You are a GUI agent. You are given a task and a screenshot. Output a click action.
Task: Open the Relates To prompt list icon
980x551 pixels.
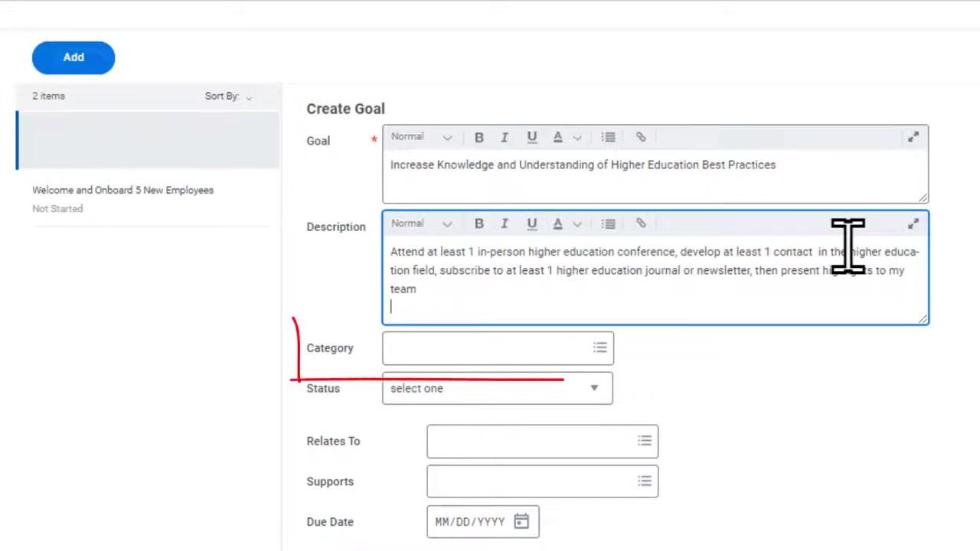click(x=645, y=442)
